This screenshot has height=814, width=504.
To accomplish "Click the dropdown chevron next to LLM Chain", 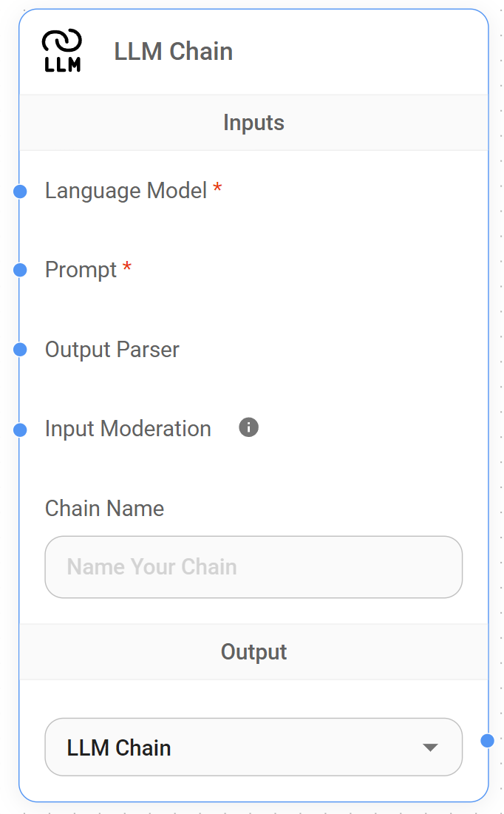I will coord(429,747).
